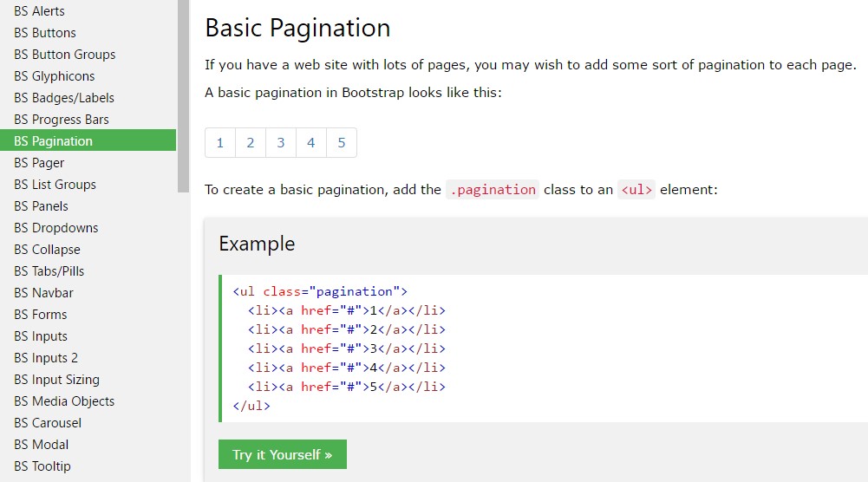Click the .pagination code label
Viewport: 868px width, 482px height.
(493, 189)
